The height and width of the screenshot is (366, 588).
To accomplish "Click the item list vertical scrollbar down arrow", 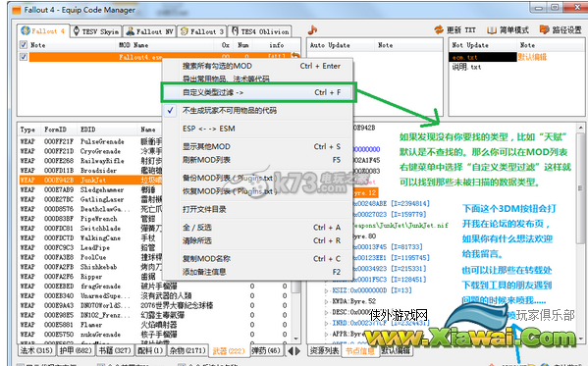I will [296, 339].
